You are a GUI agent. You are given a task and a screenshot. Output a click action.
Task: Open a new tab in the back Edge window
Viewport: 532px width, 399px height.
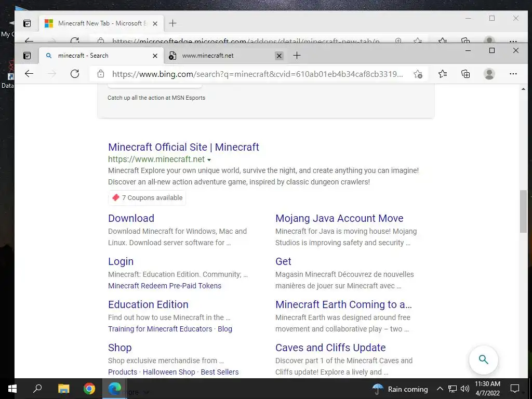tap(172, 23)
